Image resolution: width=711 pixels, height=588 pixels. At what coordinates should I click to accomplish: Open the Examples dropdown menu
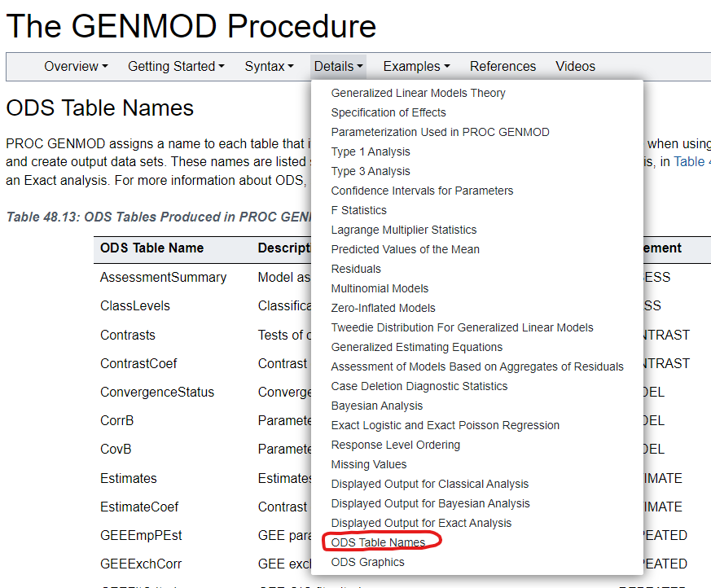click(x=416, y=67)
